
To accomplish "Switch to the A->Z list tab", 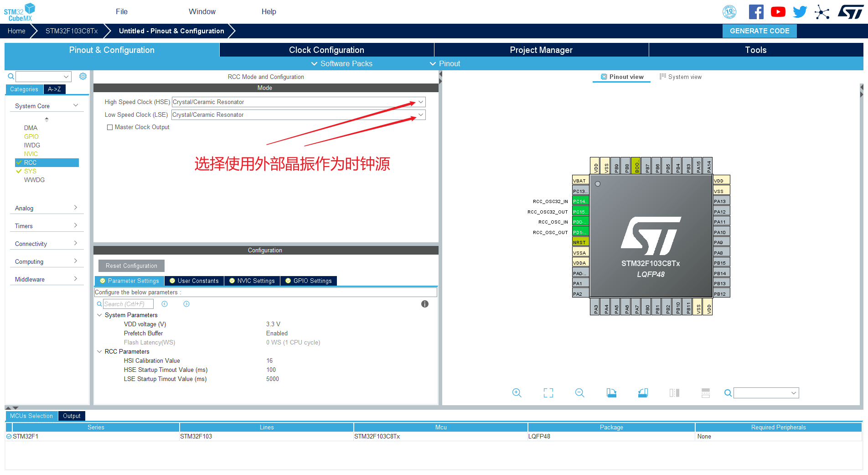I will 54,89.
